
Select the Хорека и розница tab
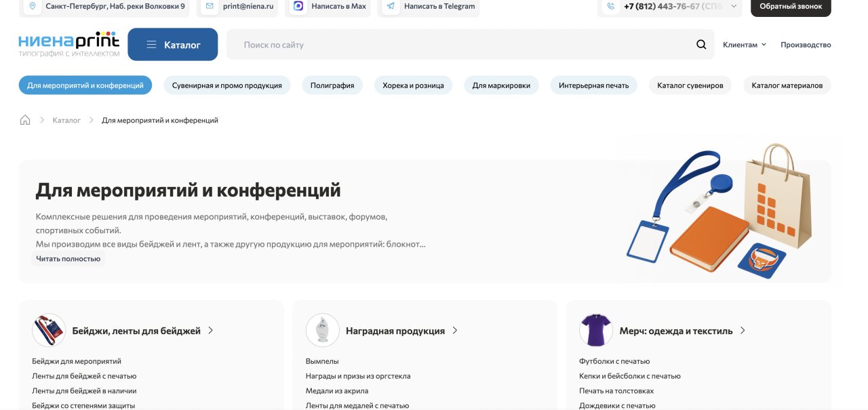413,85
